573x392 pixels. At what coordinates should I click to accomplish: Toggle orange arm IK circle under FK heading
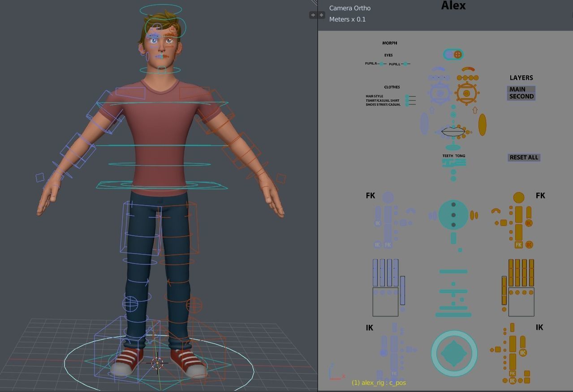(529, 223)
